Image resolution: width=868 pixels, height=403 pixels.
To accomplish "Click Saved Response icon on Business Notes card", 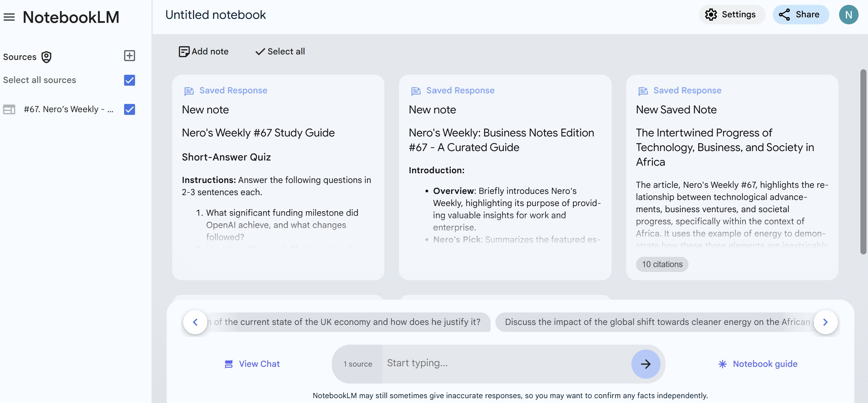I will [x=416, y=91].
